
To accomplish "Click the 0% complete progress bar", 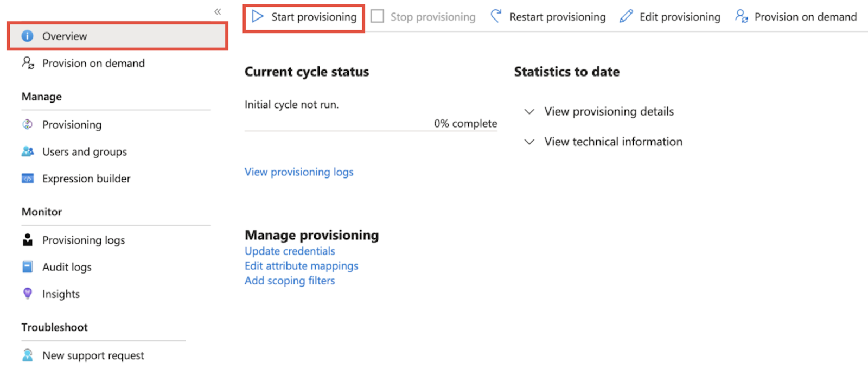I will coord(371,131).
